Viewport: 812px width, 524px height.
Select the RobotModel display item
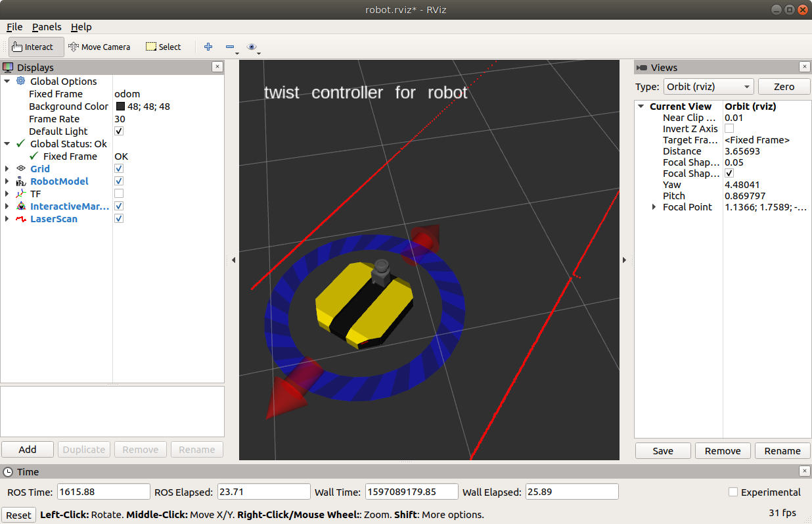point(59,181)
